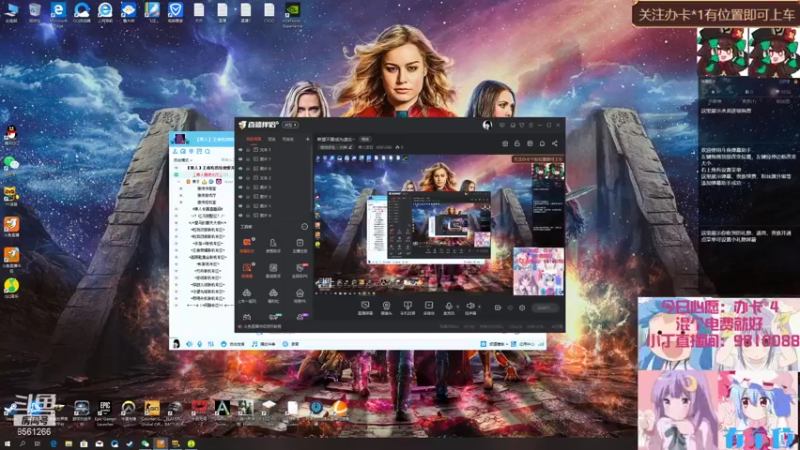The width and height of the screenshot is (800, 450).
Task: Open the mode dropdown pill beside the app logo
Action: pyautogui.click(x=291, y=125)
